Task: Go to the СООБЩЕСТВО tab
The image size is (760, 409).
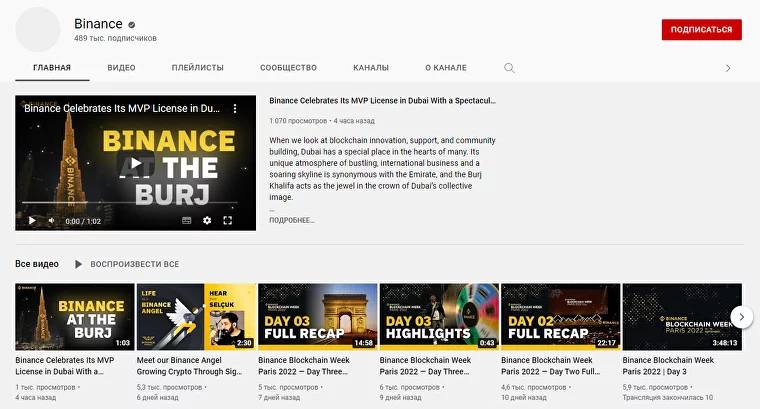Action: 288,68
